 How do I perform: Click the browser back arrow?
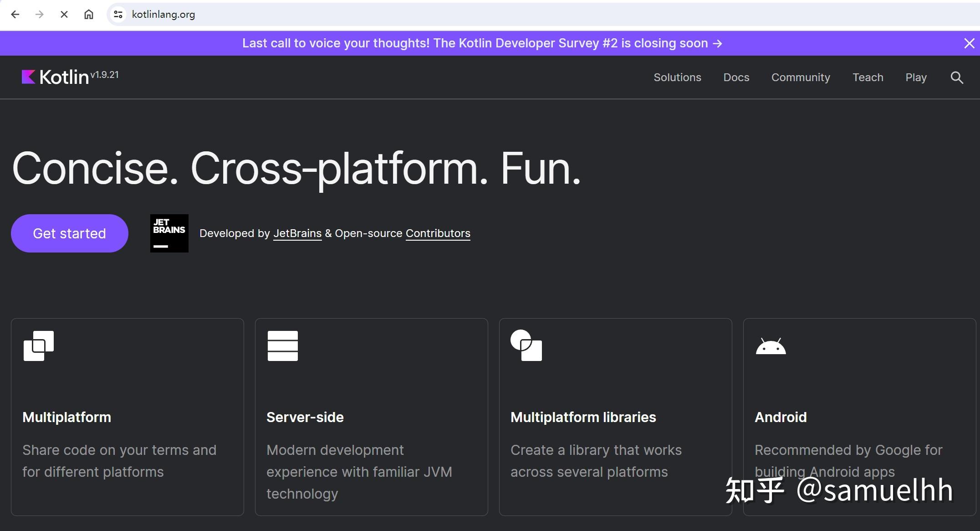(x=15, y=14)
